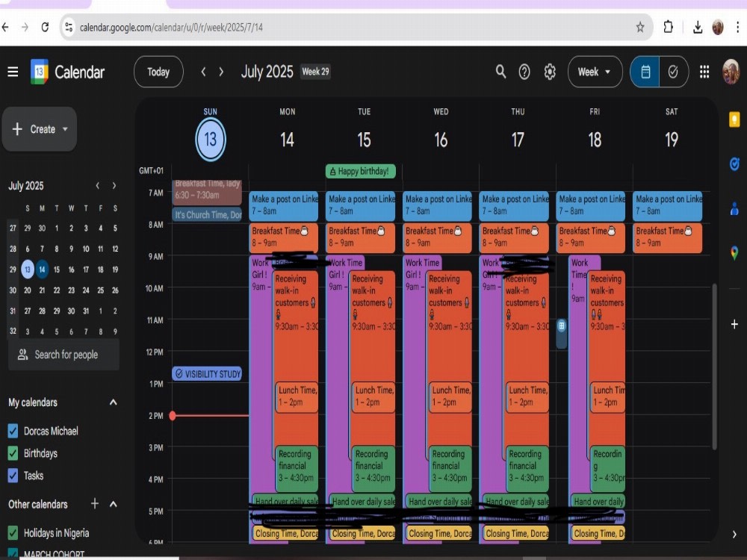
Task: Open Chrome three-dot menu
Action: pyautogui.click(x=737, y=27)
